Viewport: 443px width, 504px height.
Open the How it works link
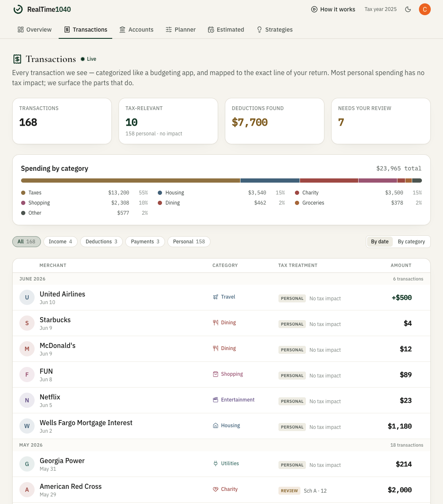tap(333, 9)
